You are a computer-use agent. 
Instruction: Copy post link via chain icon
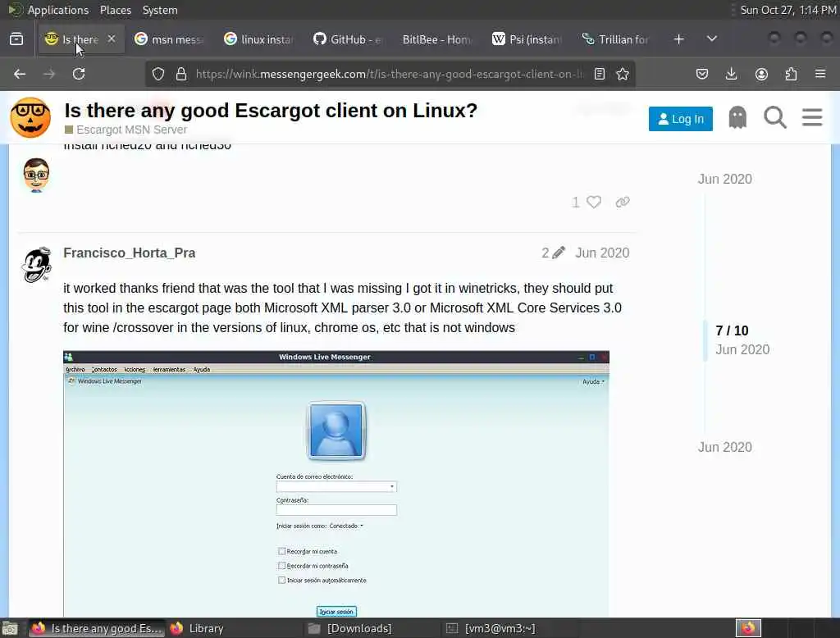(623, 202)
